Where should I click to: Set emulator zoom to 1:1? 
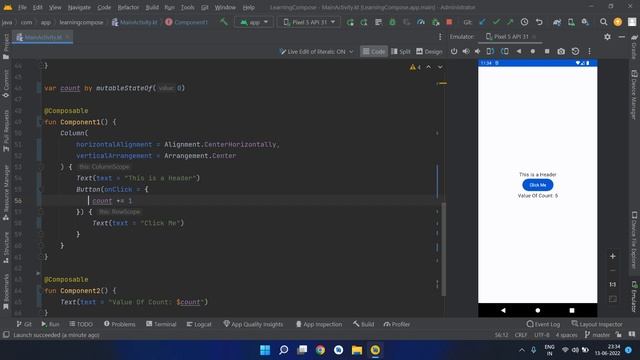tap(613, 284)
